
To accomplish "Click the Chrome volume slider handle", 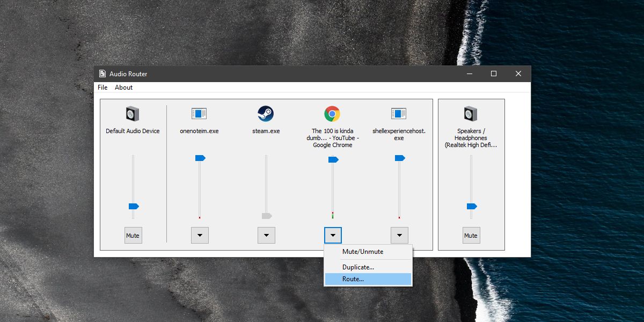I will pos(333,159).
